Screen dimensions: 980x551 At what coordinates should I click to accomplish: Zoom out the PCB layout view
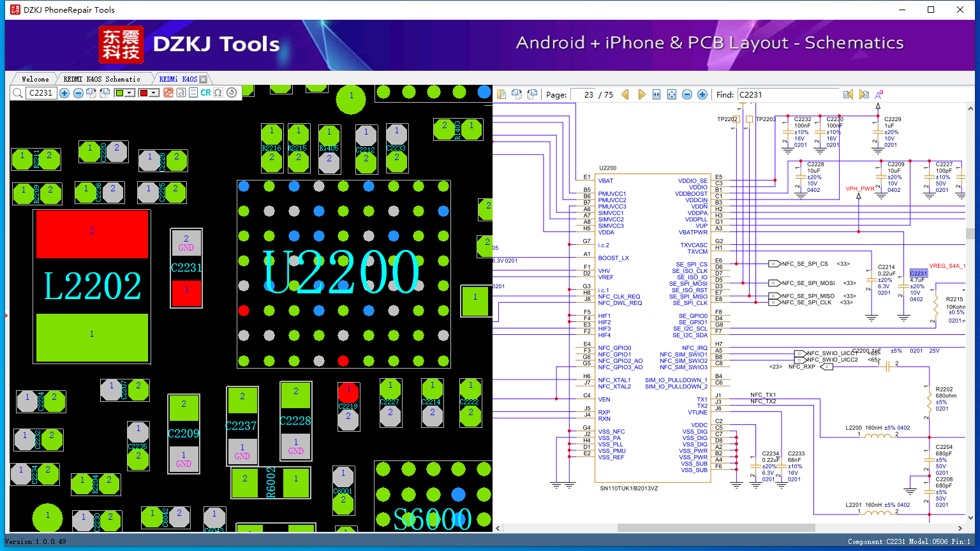click(x=78, y=93)
